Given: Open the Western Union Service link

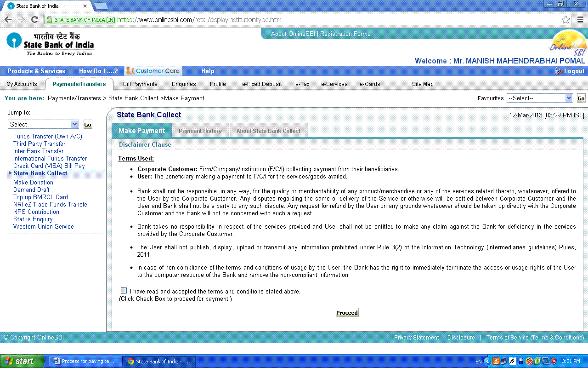Looking at the screenshot, I should click(x=43, y=227).
